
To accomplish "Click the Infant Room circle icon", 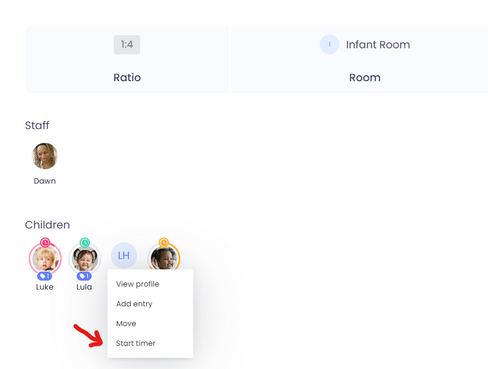I will click(x=329, y=44).
